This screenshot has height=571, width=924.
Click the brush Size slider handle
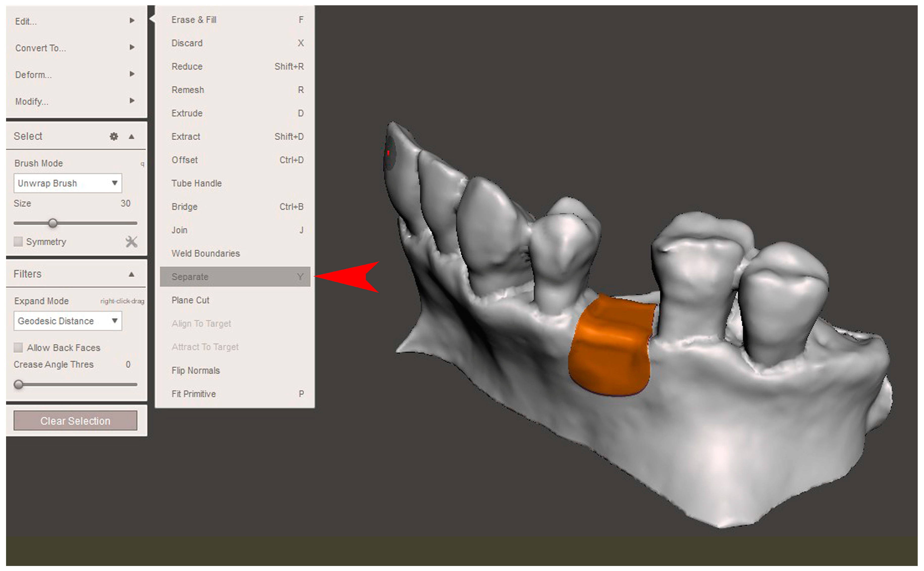tap(53, 223)
